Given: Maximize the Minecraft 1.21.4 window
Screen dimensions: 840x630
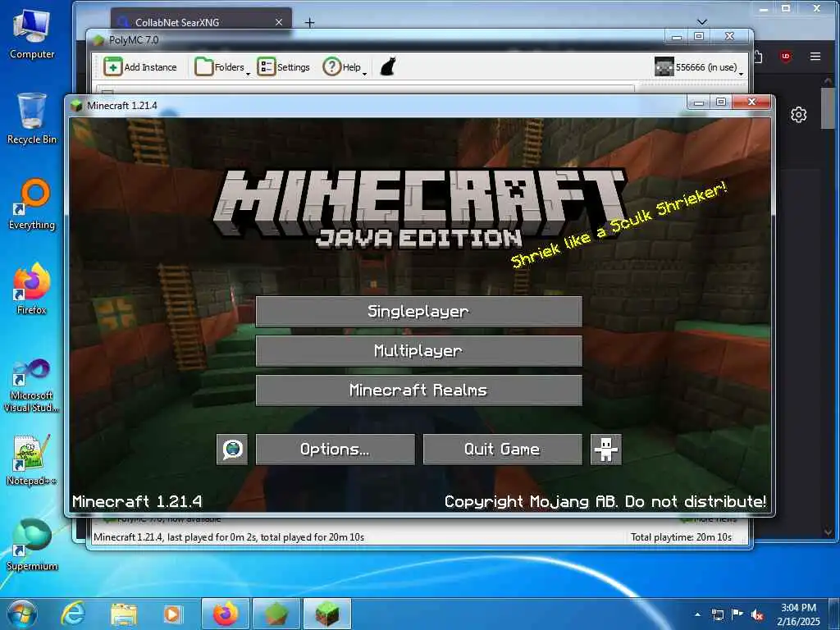Looking at the screenshot, I should coord(721,102).
